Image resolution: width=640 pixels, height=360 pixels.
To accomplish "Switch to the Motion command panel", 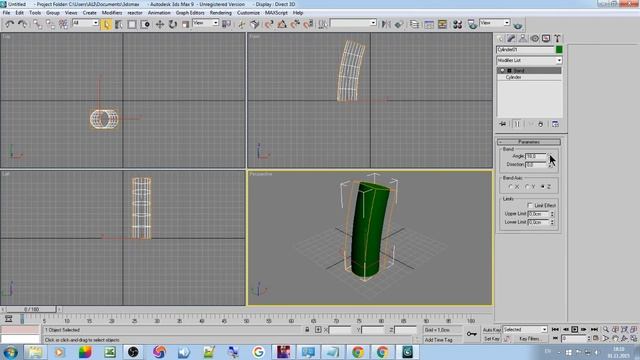I will click(535, 38).
